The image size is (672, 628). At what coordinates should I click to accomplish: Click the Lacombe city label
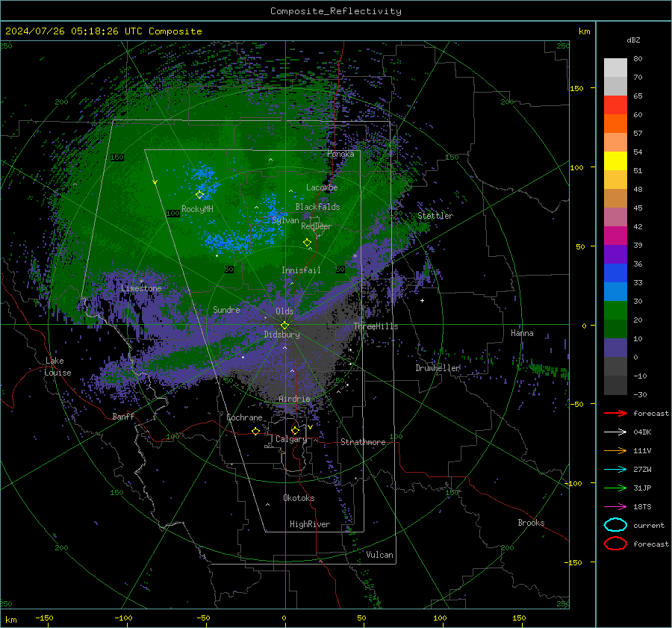point(322,187)
